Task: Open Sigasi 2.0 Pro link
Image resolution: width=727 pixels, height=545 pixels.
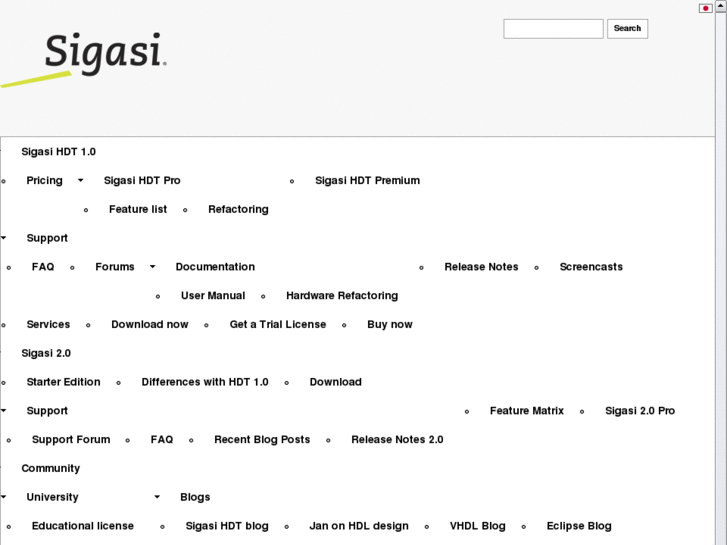Action: coord(640,410)
